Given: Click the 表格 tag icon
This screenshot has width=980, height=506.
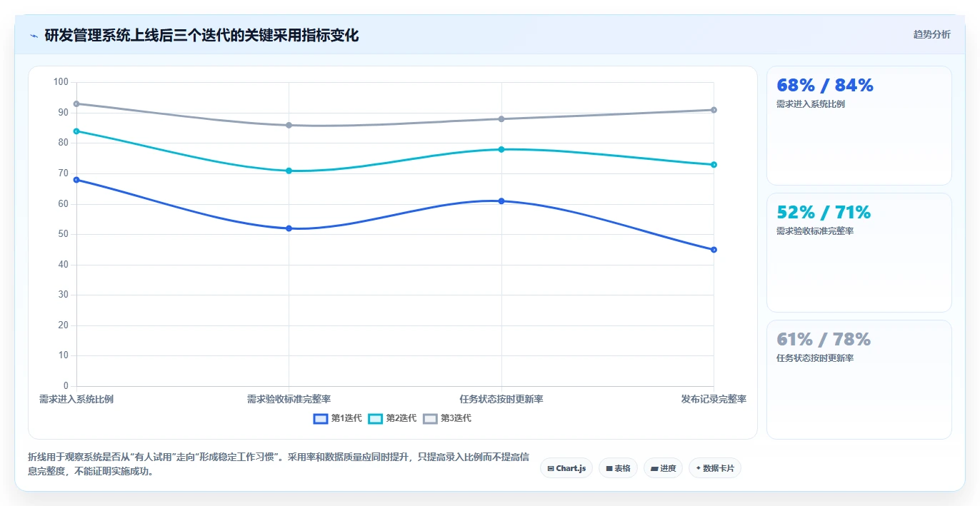Looking at the screenshot, I should point(609,469).
